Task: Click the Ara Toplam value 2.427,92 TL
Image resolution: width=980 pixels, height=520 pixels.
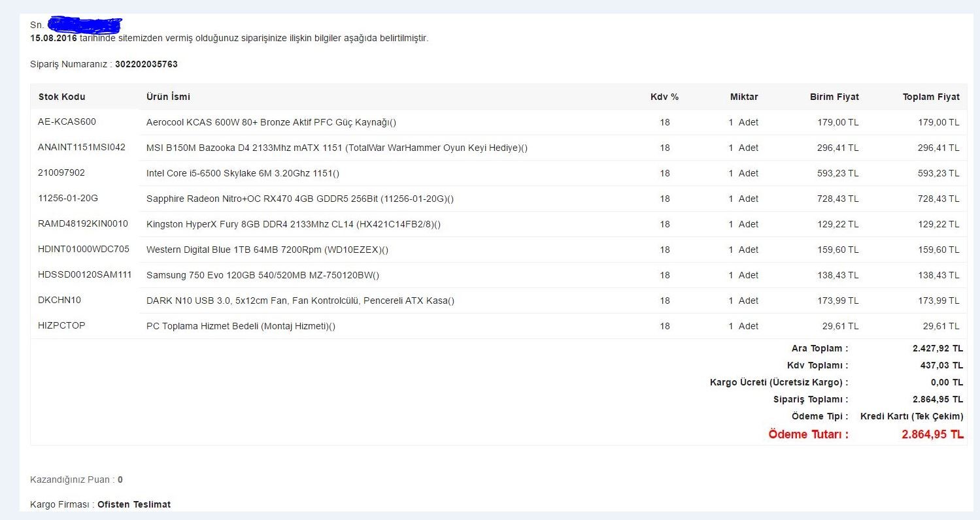Action: point(938,348)
